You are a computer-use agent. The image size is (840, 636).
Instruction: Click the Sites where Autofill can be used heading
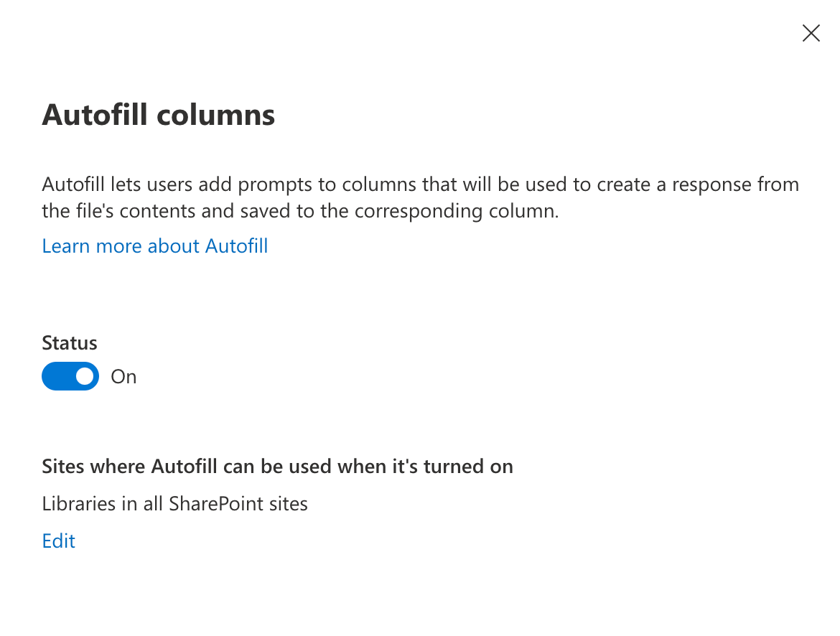(277, 467)
